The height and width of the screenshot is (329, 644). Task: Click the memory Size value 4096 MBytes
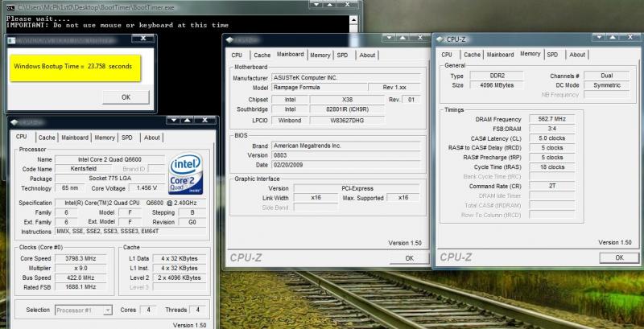click(x=497, y=85)
